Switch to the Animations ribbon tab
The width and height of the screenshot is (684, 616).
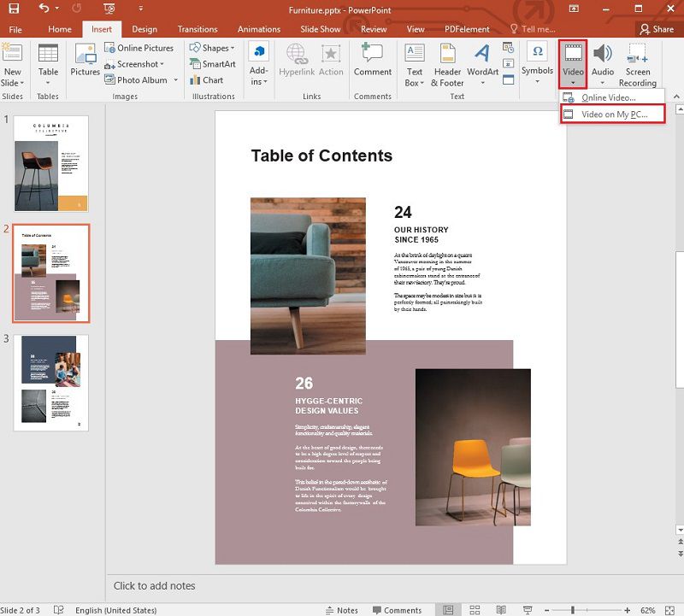point(259,28)
